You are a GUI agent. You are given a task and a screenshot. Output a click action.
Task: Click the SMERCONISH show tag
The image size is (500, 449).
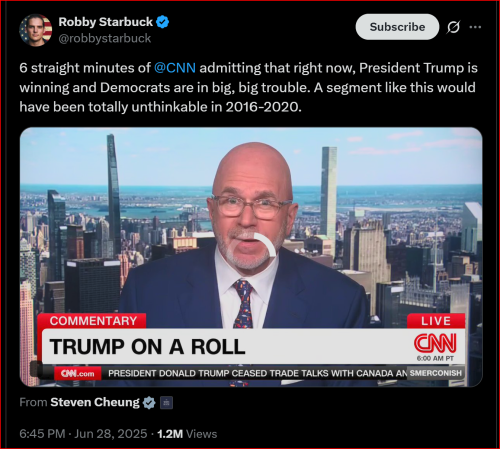(436, 373)
